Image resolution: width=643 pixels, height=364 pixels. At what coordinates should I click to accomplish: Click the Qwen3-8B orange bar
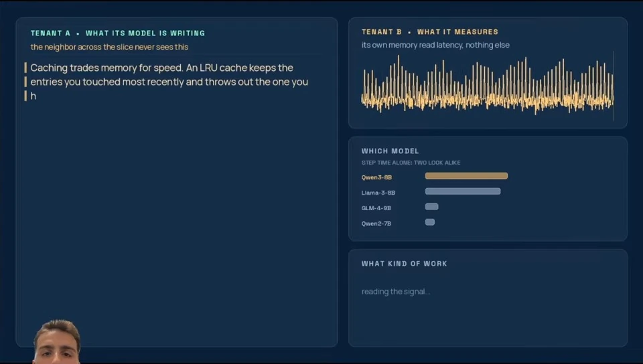(x=466, y=176)
